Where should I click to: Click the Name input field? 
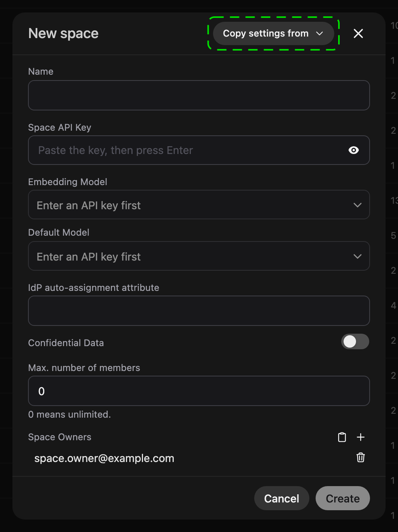tap(199, 95)
